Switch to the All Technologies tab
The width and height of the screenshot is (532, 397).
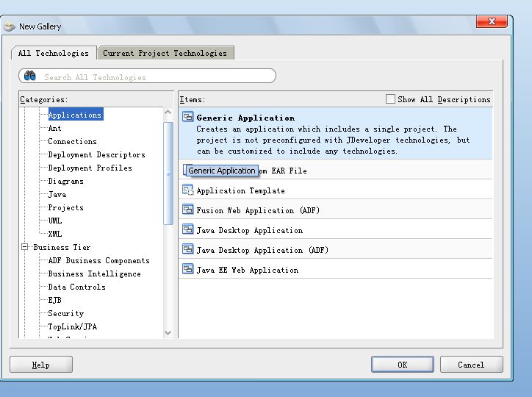[53, 53]
